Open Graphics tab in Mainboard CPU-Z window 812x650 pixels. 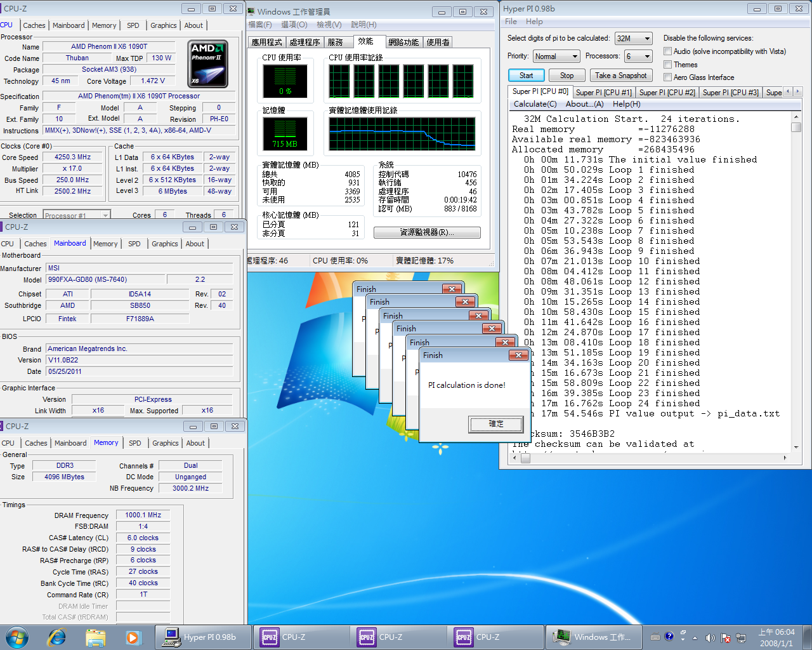(165, 244)
